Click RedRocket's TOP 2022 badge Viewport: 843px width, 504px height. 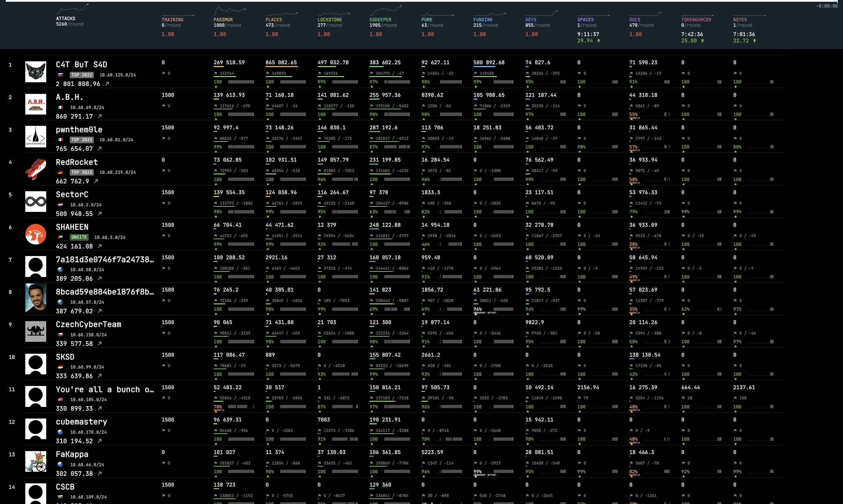[81, 172]
